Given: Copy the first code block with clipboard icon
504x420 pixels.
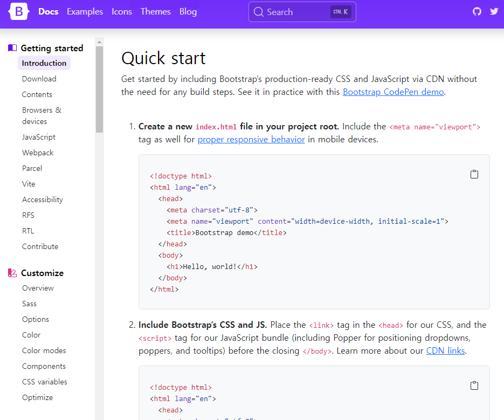Looking at the screenshot, I should point(474,174).
